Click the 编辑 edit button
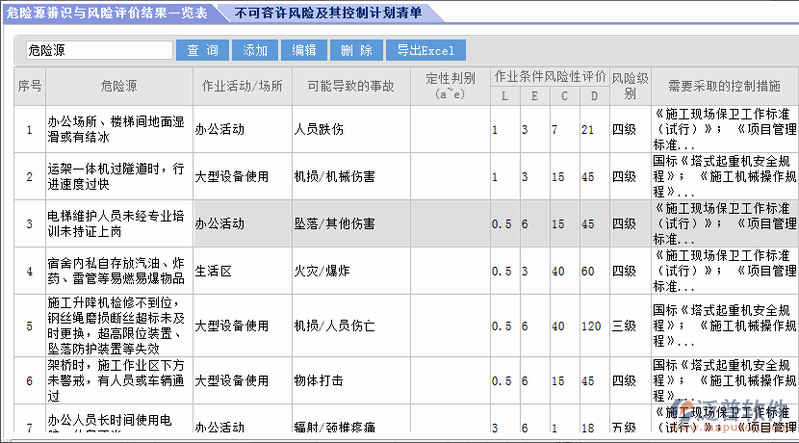Image resolution: width=799 pixels, height=443 pixels. point(304,49)
